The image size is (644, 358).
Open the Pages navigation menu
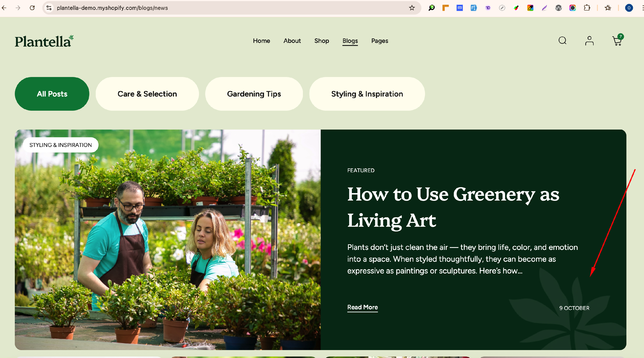380,41
